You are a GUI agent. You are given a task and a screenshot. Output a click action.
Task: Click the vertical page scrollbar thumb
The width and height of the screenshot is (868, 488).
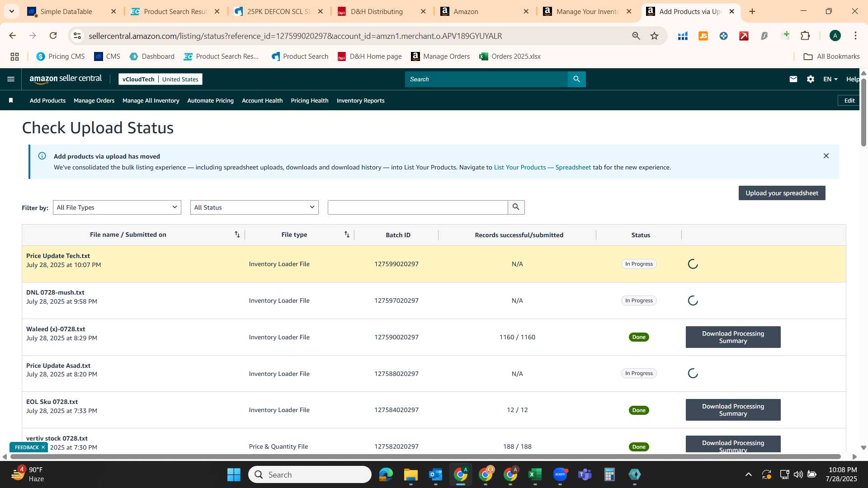(x=863, y=112)
